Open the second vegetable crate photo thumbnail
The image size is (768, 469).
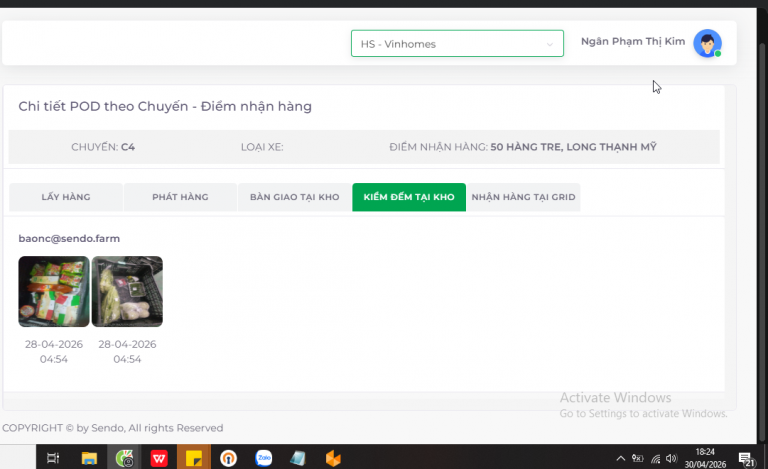pyautogui.click(x=127, y=291)
